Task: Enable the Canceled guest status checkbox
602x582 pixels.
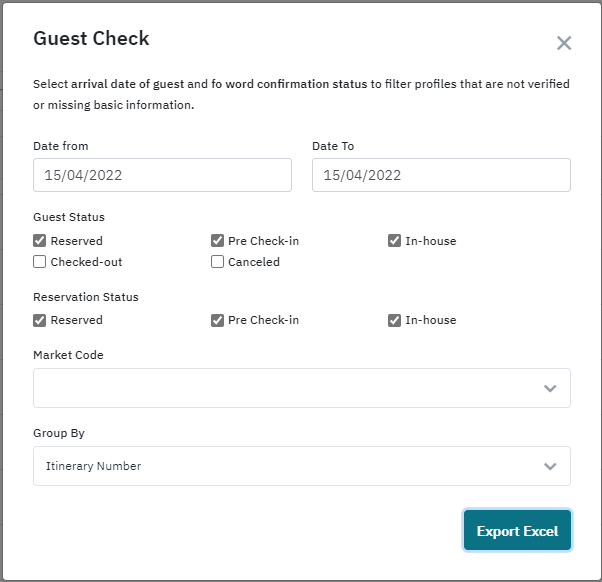Action: (218, 262)
